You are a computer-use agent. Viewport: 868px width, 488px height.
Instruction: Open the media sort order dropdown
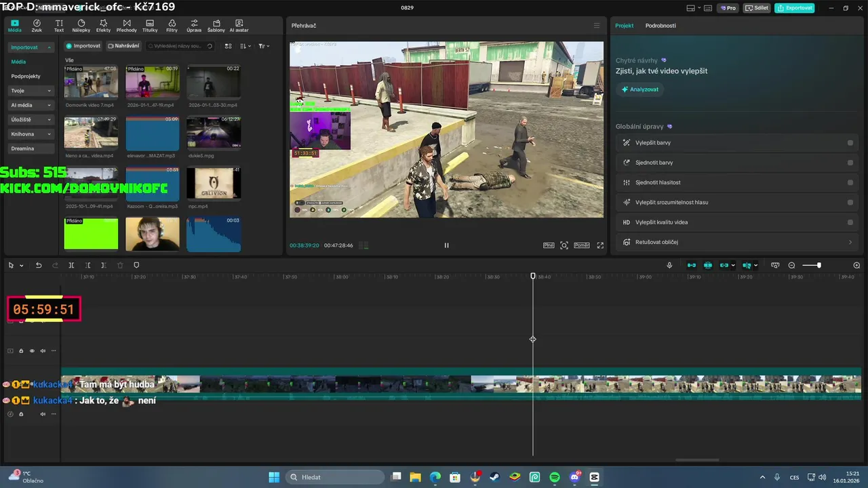pos(245,46)
